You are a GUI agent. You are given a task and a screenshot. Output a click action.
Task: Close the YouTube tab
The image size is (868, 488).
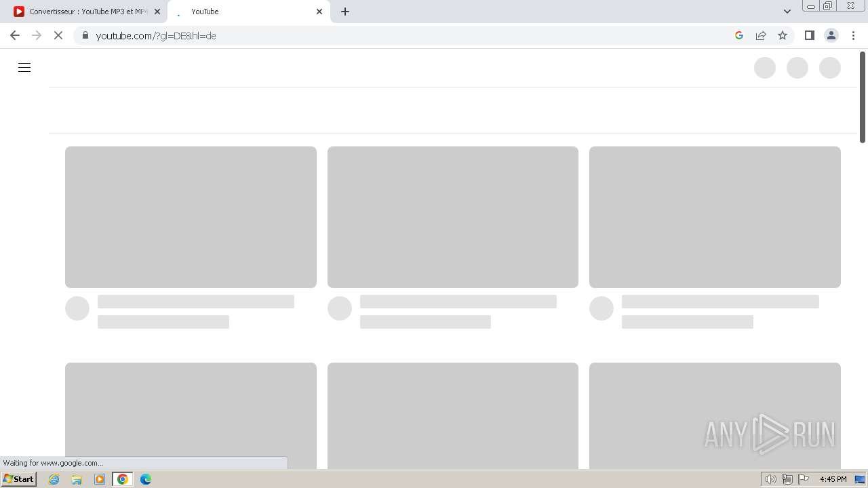(319, 12)
